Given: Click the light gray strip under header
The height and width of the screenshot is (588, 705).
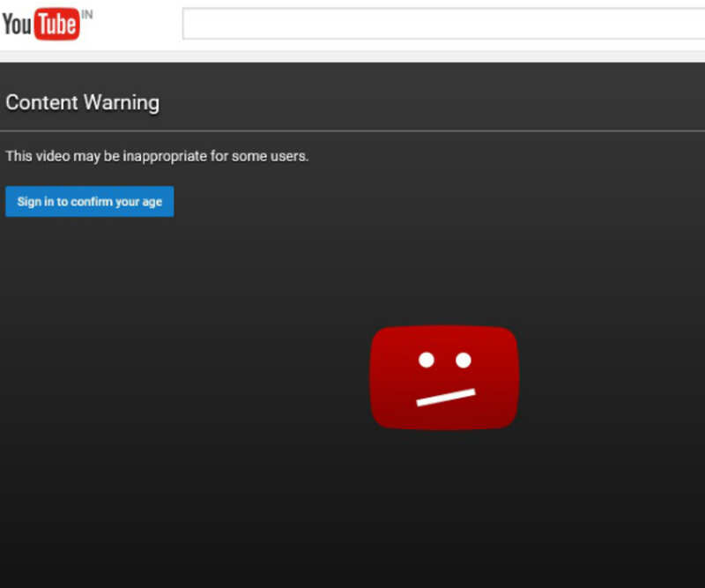Looking at the screenshot, I should [352, 56].
